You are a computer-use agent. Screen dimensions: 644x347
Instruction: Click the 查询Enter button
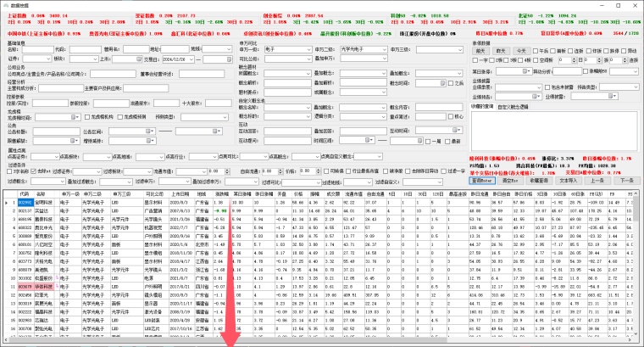(x=482, y=181)
